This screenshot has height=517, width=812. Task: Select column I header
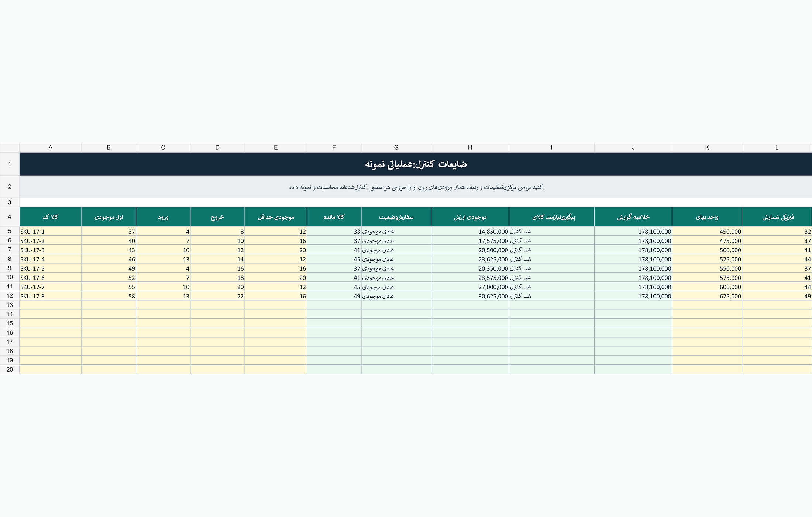551,147
